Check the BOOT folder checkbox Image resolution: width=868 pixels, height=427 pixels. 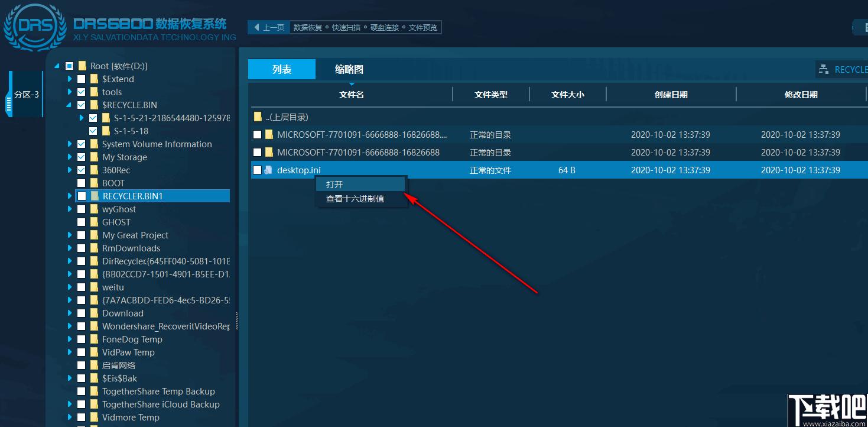82,183
